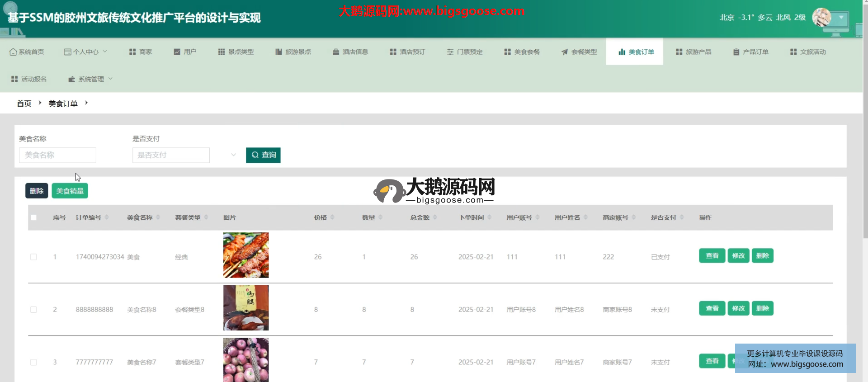Click the bar chart icon for 美食订单
Image resolution: width=868 pixels, height=382 pixels.
click(622, 52)
